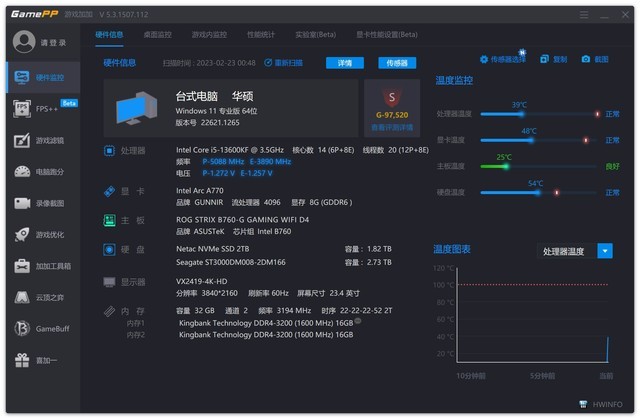Viewport: 640px width, 419px height.
Task: Click the processor chip icon
Action: click(x=109, y=151)
